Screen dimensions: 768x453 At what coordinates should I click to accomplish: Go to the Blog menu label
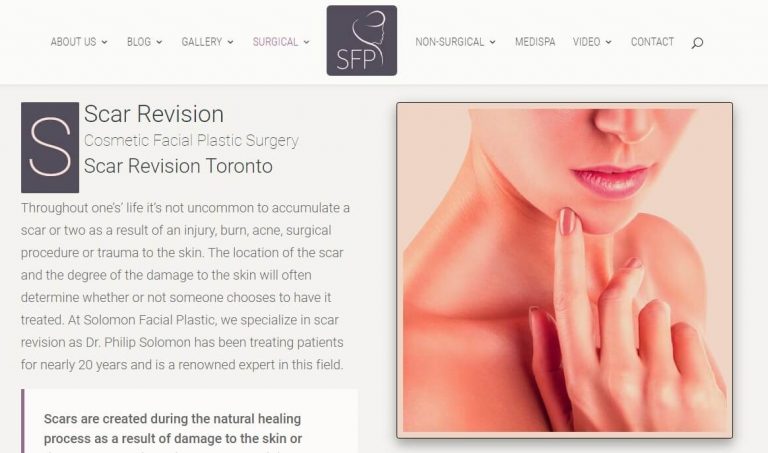[139, 42]
